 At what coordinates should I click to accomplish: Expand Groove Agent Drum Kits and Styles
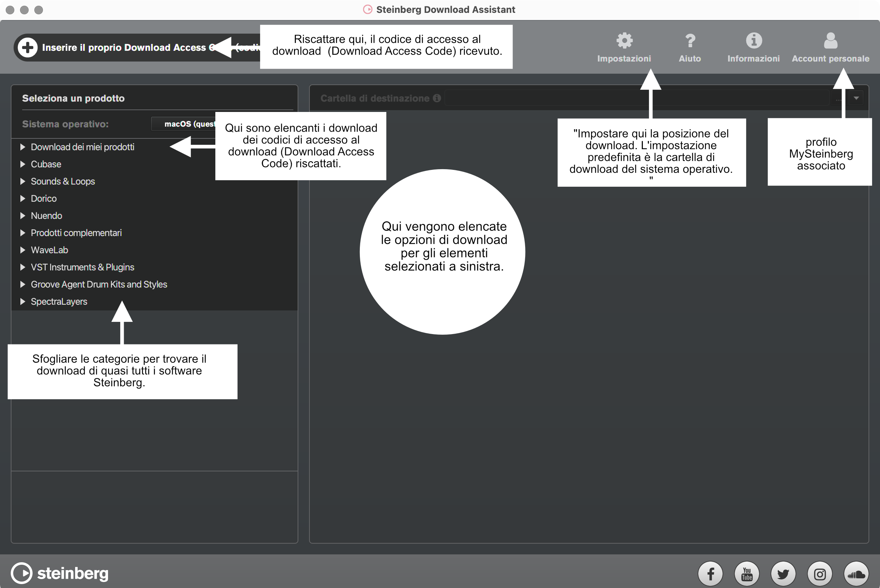[23, 284]
